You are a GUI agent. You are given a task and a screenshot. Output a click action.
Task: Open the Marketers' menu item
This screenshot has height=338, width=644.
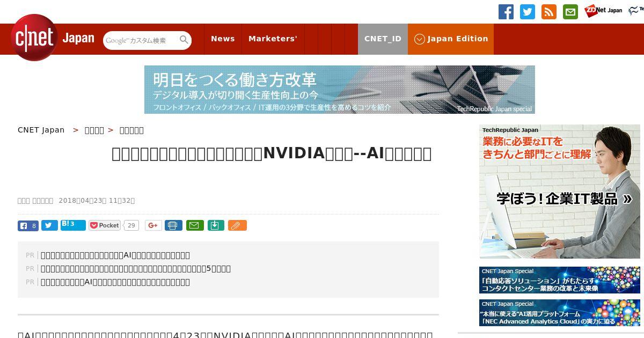(273, 39)
